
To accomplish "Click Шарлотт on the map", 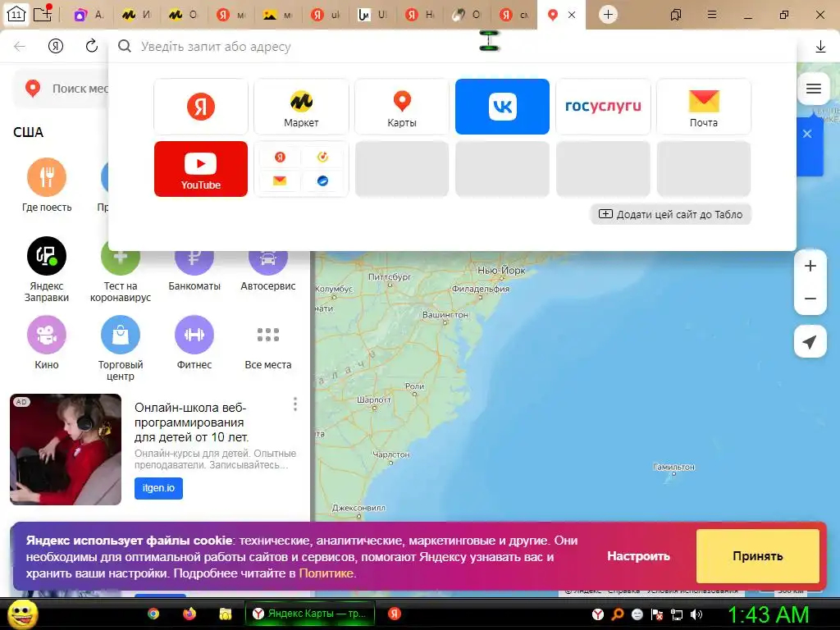I will pyautogui.click(x=373, y=399).
